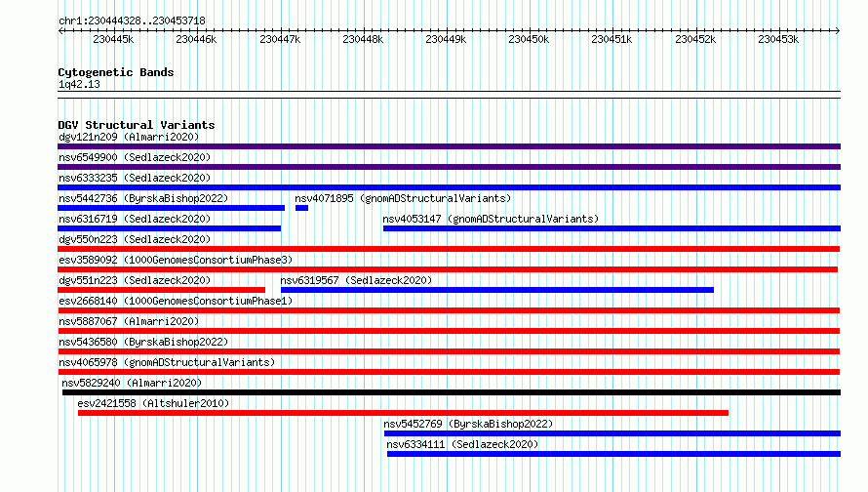Viewport: 868px width, 492px height.
Task: Click the esv2668140 (1000GenomesConsortiumPhase1) label
Action: pyautogui.click(x=176, y=301)
